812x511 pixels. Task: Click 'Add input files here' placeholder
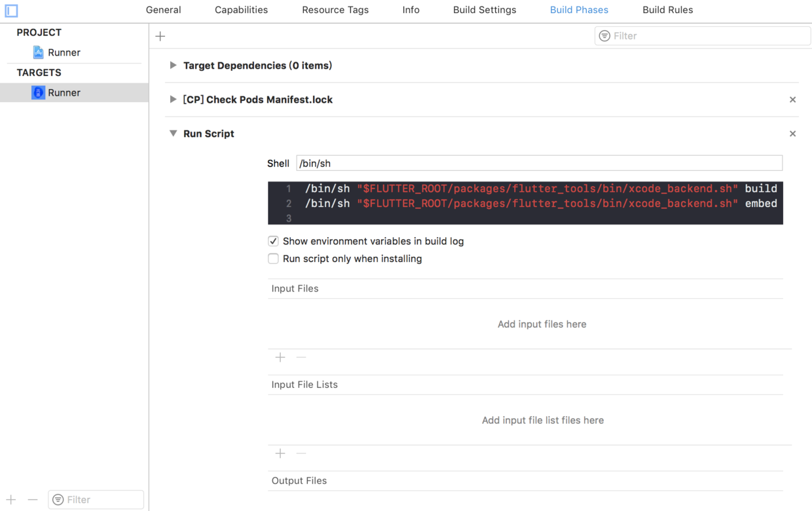tap(542, 324)
